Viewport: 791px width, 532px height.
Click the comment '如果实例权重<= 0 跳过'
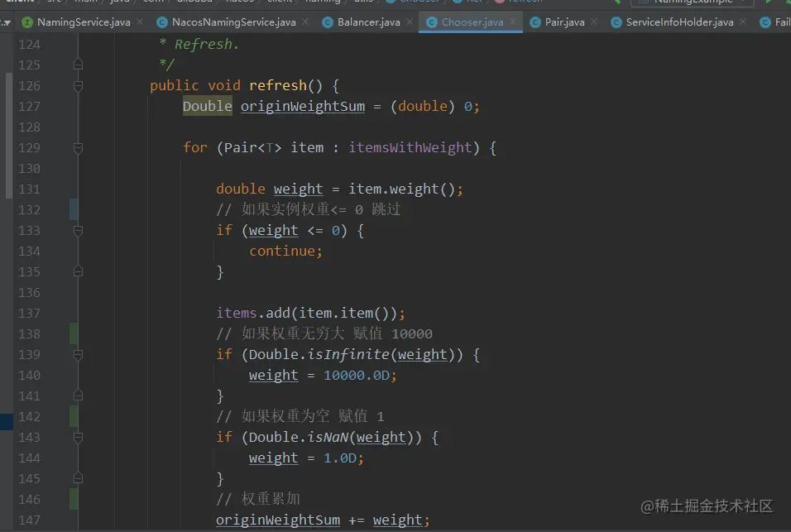click(x=309, y=210)
